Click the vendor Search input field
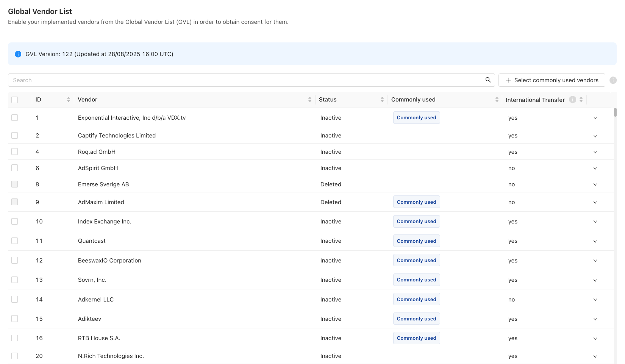625x364 pixels. [x=246, y=80]
